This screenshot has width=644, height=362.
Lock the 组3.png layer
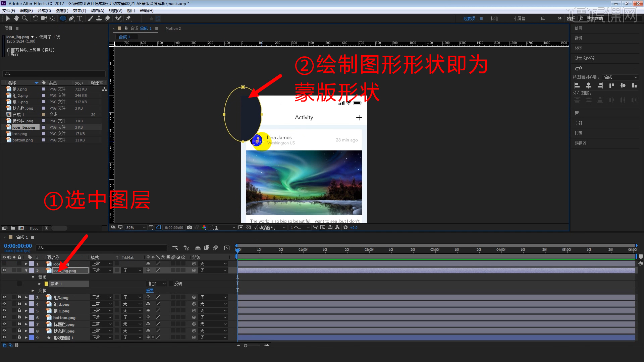(x=19, y=297)
